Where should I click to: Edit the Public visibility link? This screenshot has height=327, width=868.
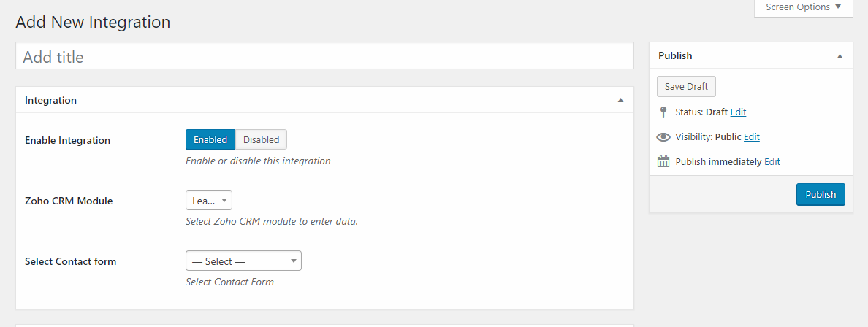(x=752, y=137)
